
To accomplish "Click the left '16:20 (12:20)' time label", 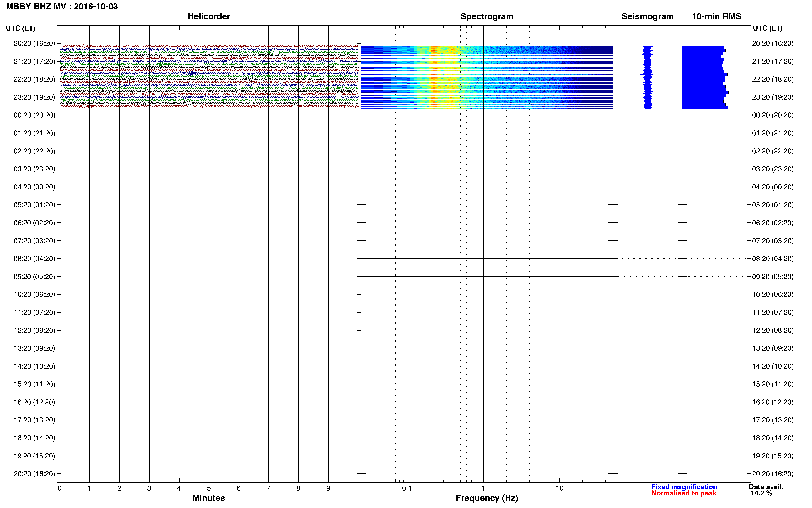I will [34, 402].
